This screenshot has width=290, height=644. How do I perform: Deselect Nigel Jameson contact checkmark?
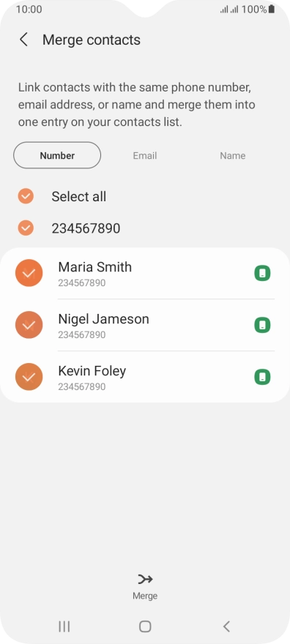29,325
